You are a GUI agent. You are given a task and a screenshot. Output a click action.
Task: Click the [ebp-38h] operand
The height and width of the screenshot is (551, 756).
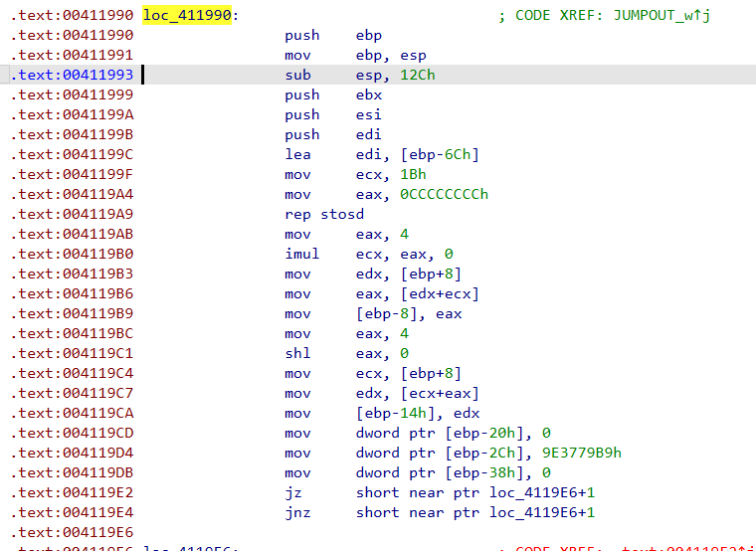[484, 472]
